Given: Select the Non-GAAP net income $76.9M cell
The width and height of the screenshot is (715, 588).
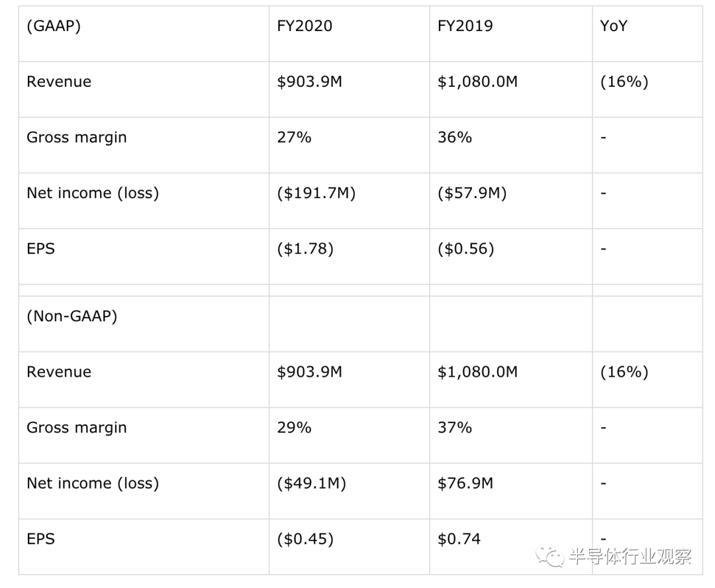Looking at the screenshot, I should tap(510, 491).
